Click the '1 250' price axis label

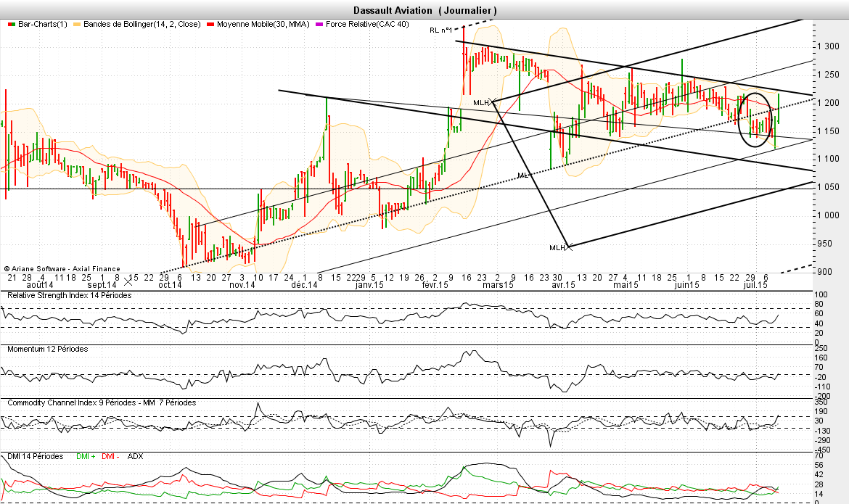tap(829, 75)
